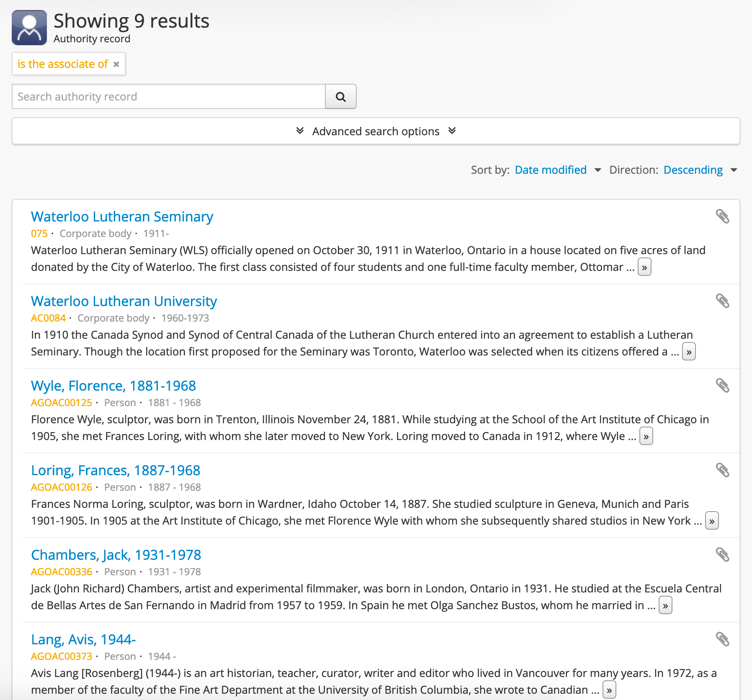Viewport: 752px width, 700px height.
Task: Expand Waterloo Lutheran Seminary description with » button
Action: click(x=644, y=268)
